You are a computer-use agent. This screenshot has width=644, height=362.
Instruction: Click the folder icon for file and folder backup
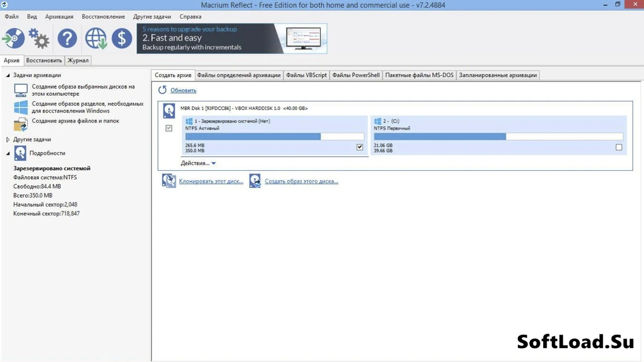click(x=21, y=124)
